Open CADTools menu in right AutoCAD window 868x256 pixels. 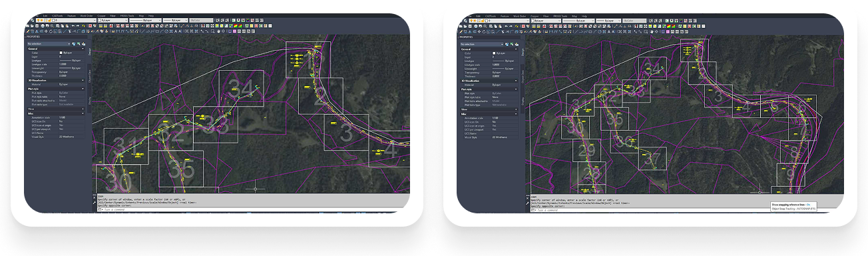[x=491, y=16]
